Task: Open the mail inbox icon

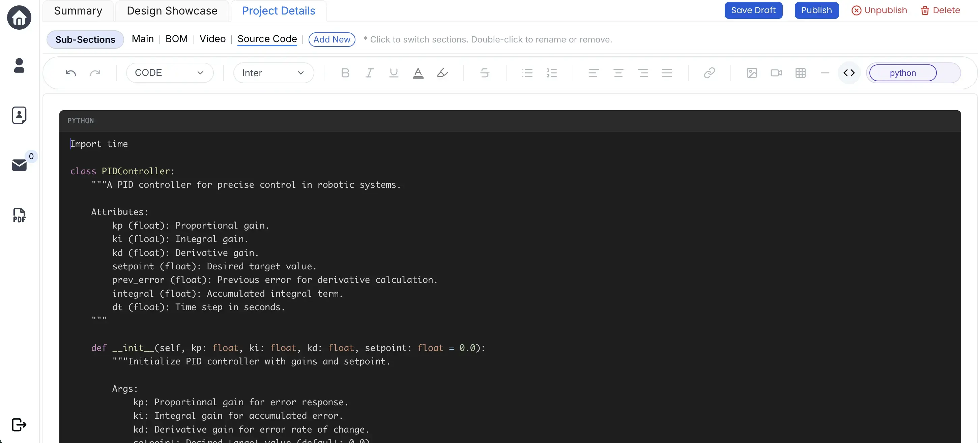Action: coord(19,165)
